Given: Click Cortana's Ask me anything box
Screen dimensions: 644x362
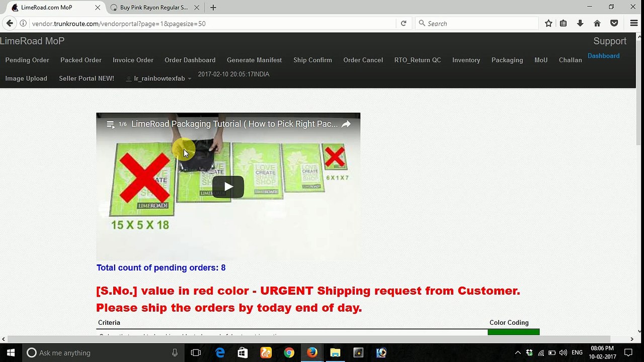Looking at the screenshot, I should [103, 352].
